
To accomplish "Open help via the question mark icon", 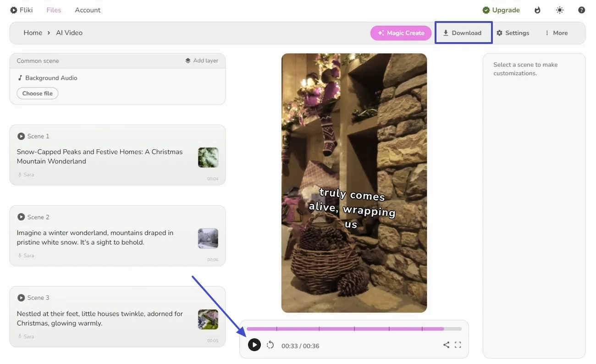I will tap(581, 10).
